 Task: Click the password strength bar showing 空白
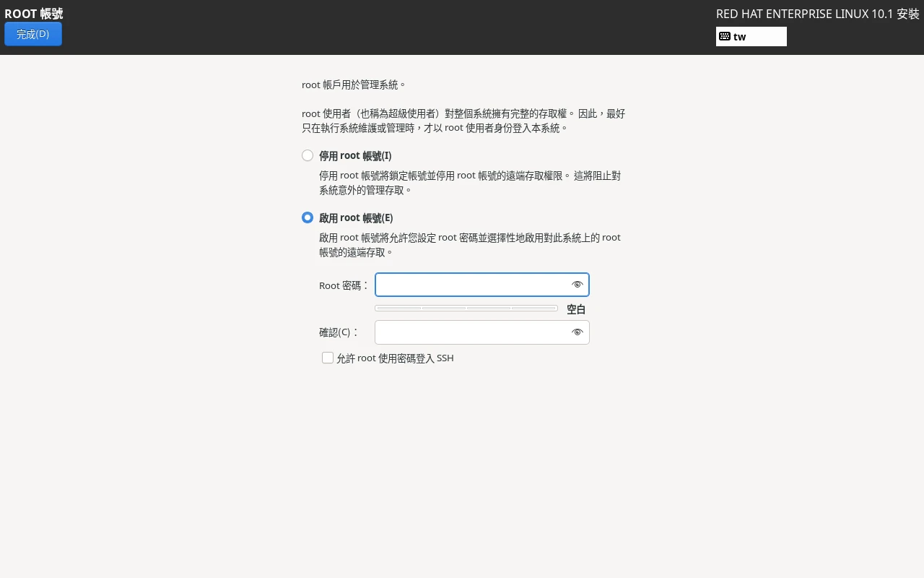click(466, 307)
